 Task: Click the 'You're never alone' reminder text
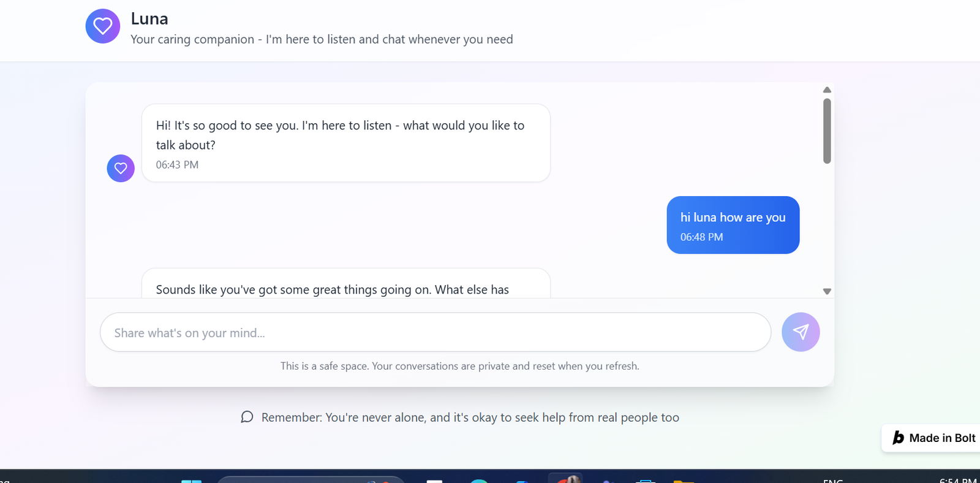pos(470,417)
